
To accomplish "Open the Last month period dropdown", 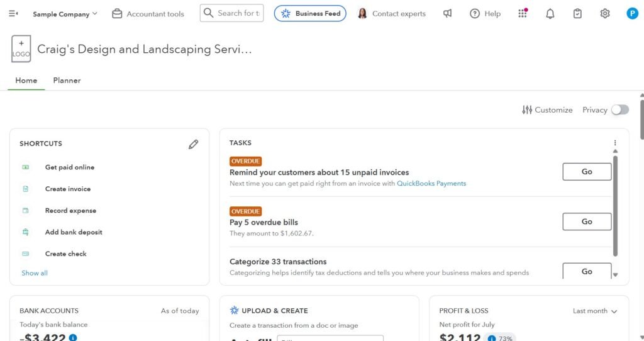I will click(595, 311).
